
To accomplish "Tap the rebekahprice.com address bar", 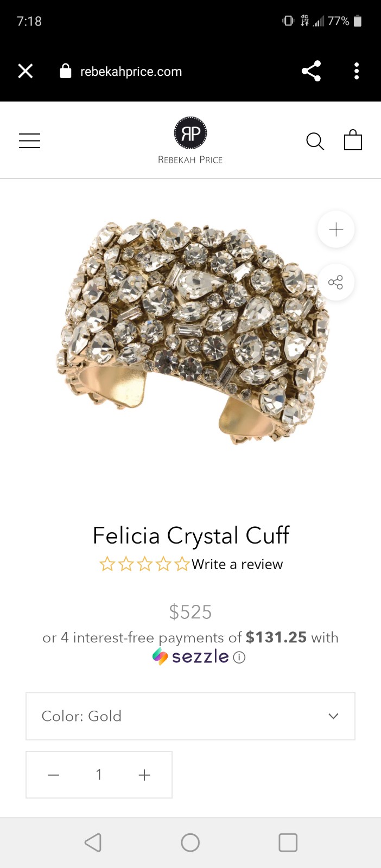I will (131, 72).
